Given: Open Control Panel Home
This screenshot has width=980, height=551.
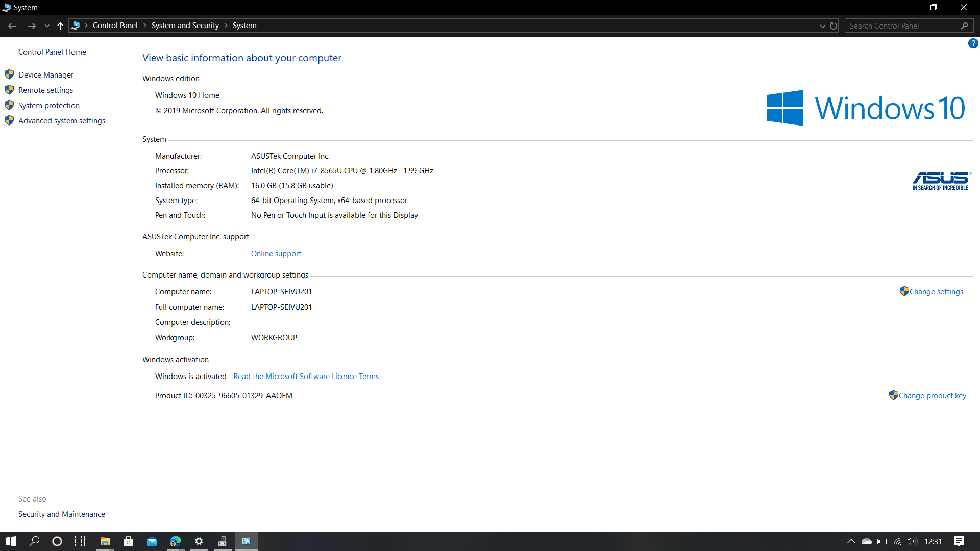Looking at the screenshot, I should click(x=52, y=52).
